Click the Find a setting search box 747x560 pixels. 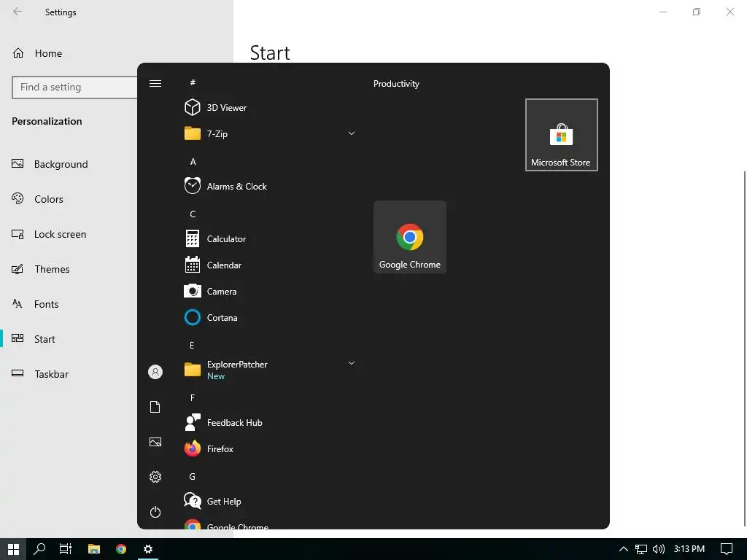pos(75,87)
